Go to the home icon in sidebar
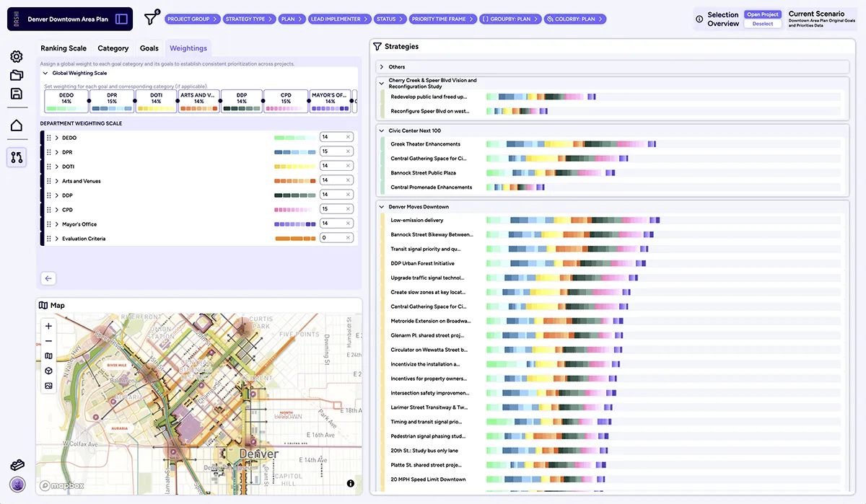Viewport: 866px width, 504px height. pyautogui.click(x=16, y=125)
